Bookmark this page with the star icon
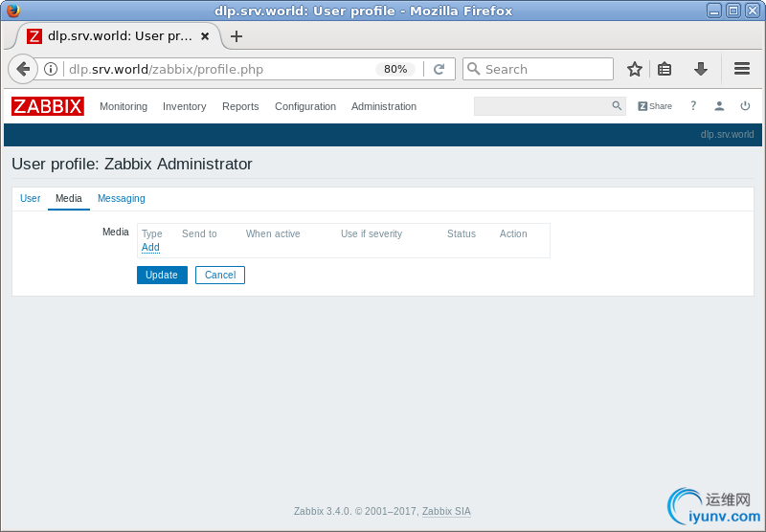 coord(634,69)
